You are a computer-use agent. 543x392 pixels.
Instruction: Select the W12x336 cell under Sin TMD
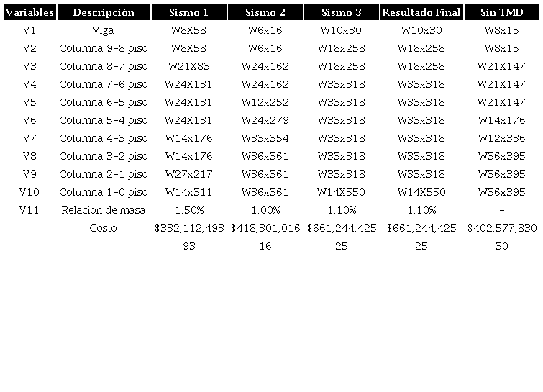pyautogui.click(x=502, y=138)
